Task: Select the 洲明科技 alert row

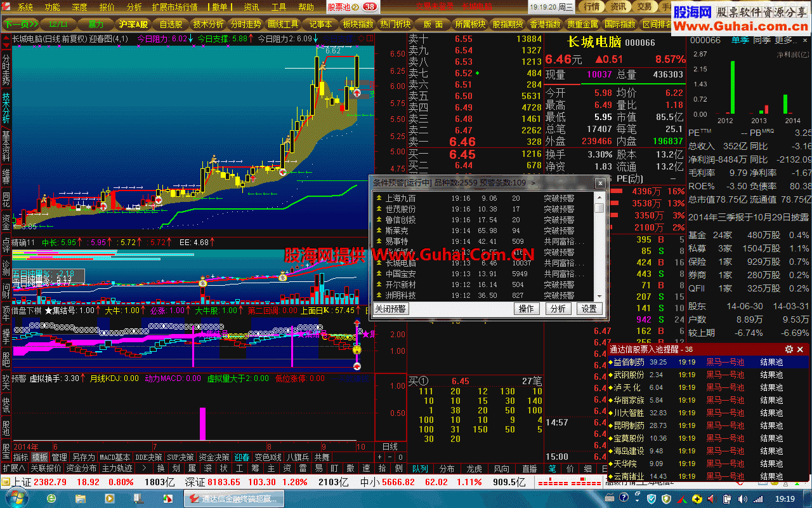Action: (x=483, y=295)
